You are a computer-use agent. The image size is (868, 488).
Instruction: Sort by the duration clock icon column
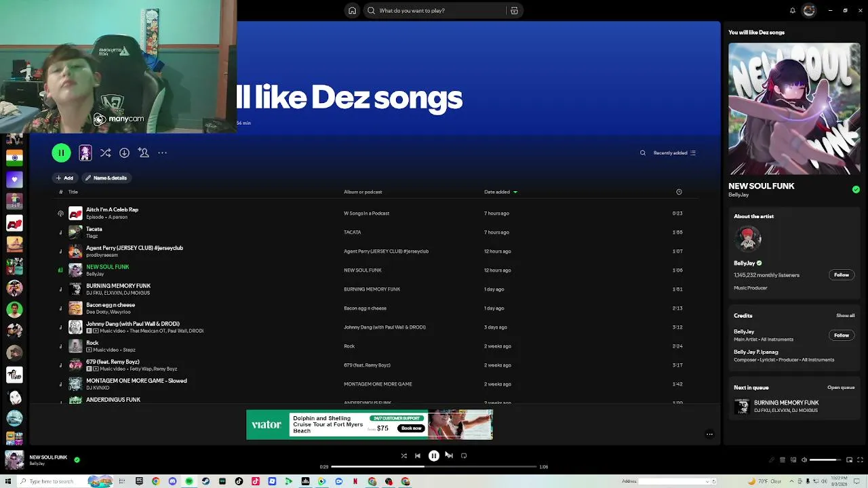[679, 192]
